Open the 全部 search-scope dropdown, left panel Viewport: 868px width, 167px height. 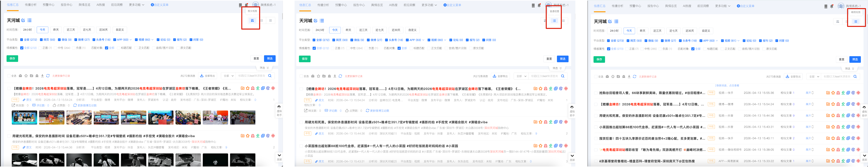tap(229, 76)
